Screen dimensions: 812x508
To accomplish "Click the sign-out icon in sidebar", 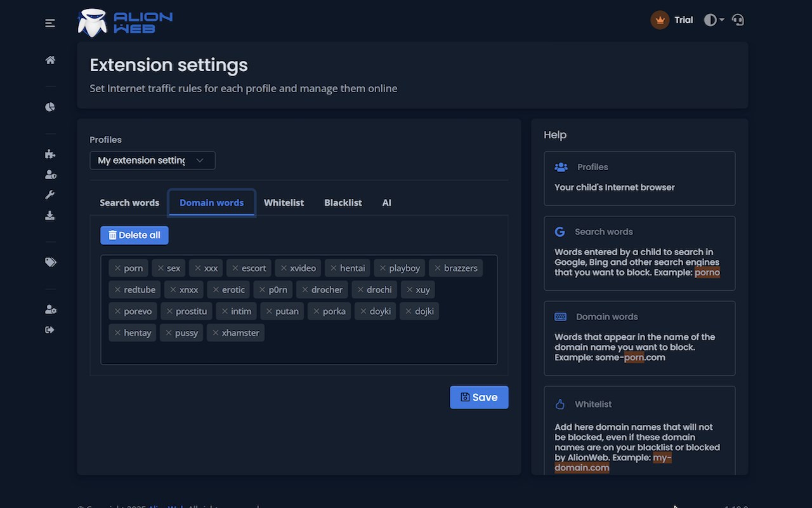I will pyautogui.click(x=50, y=330).
